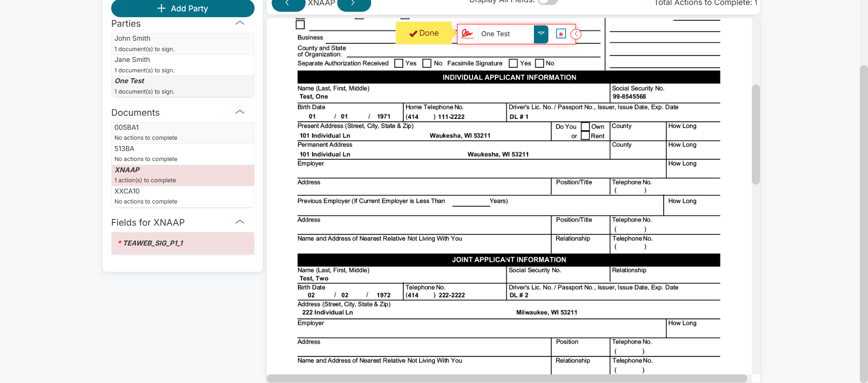Open document XXCA10
Image resolution: width=868 pixels, height=383 pixels.
183,197
